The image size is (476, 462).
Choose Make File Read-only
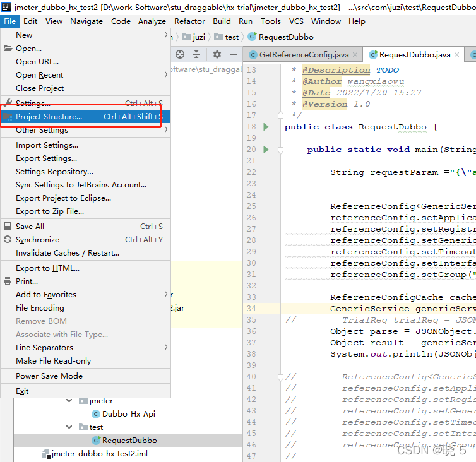pos(86,360)
